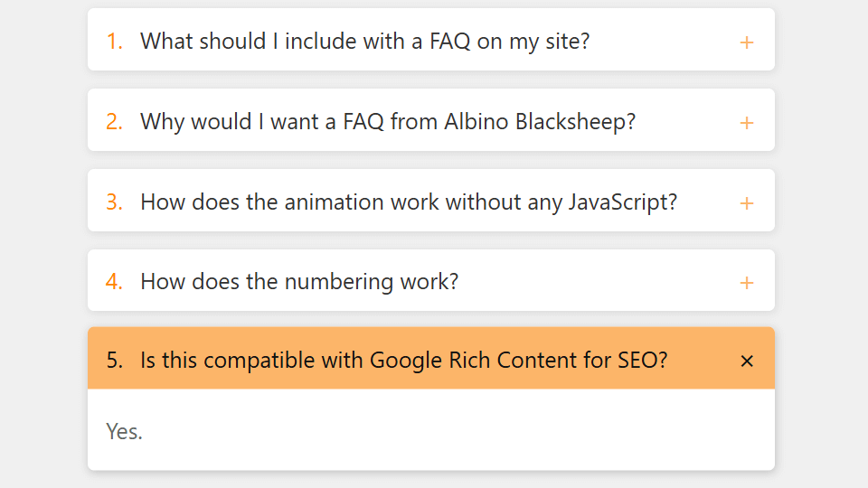The image size is (868, 488).
Task: Click the orange number 4 label
Action: click(114, 281)
